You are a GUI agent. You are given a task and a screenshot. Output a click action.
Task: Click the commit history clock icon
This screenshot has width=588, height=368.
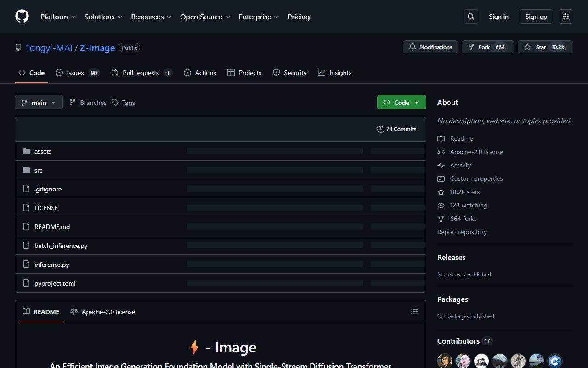click(x=380, y=129)
